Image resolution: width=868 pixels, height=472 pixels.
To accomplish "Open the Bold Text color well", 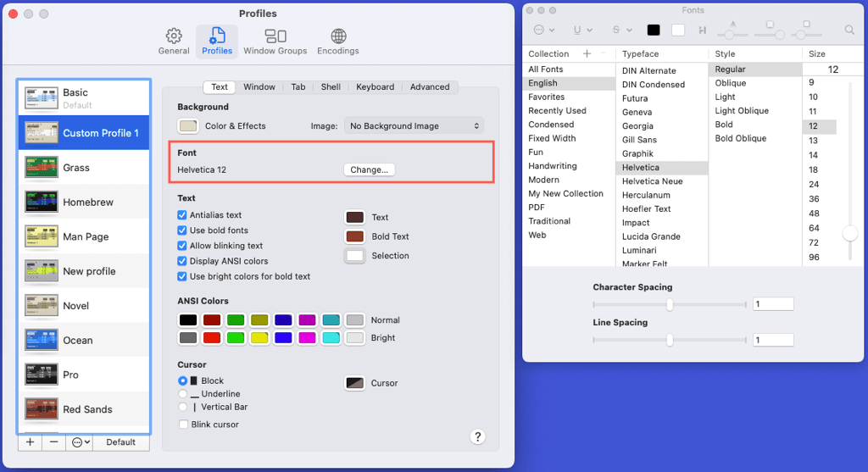I will 355,236.
